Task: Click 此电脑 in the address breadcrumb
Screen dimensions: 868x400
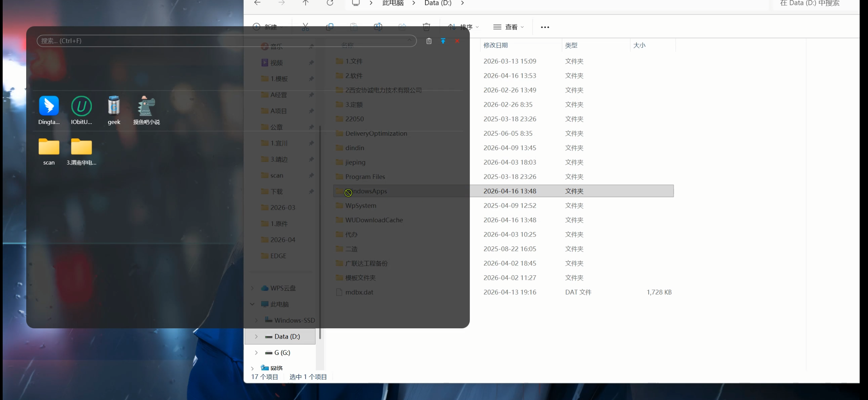Action: (392, 3)
